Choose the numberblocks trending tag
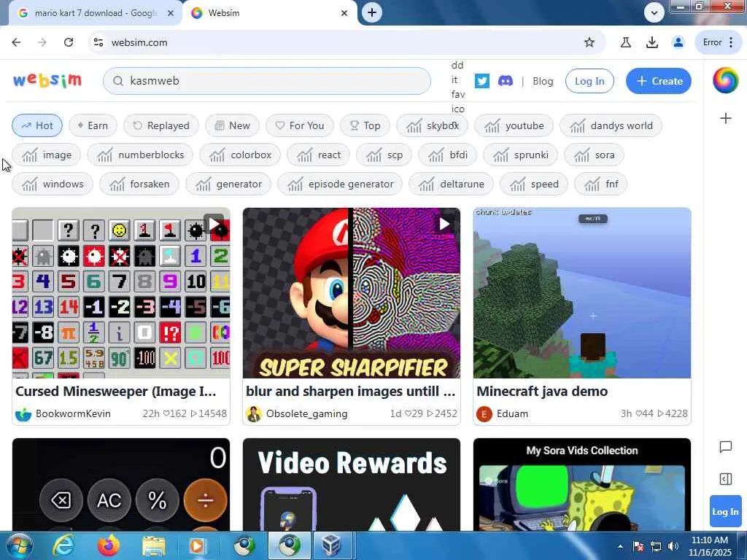 (x=140, y=155)
